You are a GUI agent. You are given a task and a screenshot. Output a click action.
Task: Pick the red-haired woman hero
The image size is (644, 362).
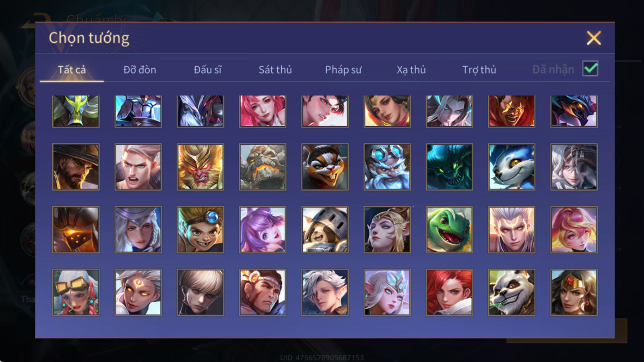click(x=449, y=292)
